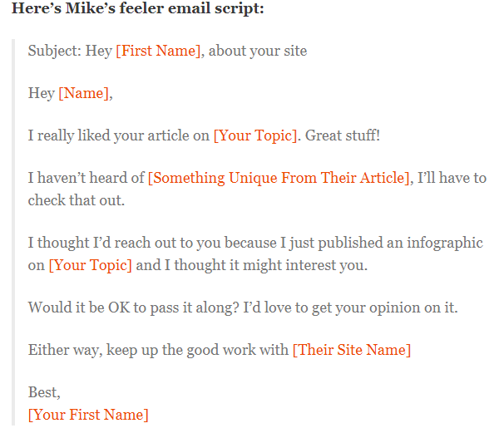Screen dimensions: 504x433
Task: Click [Your Topic] next to "Great stuff!"
Action: 255,135
